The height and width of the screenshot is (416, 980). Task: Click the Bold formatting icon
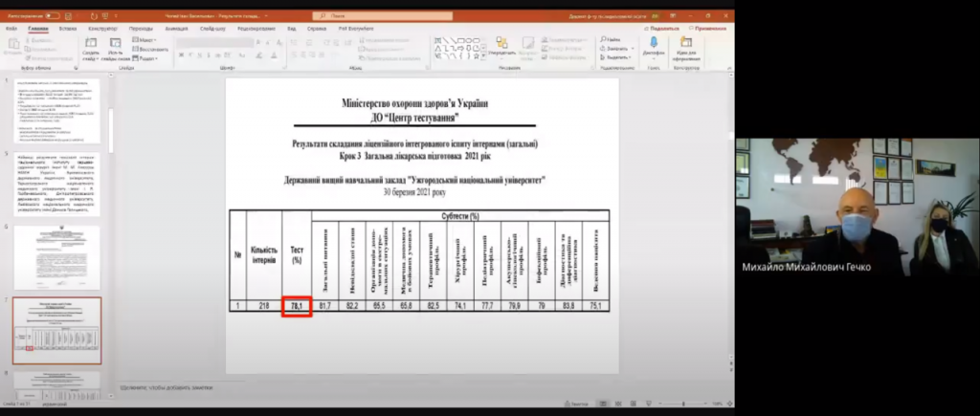click(181, 55)
